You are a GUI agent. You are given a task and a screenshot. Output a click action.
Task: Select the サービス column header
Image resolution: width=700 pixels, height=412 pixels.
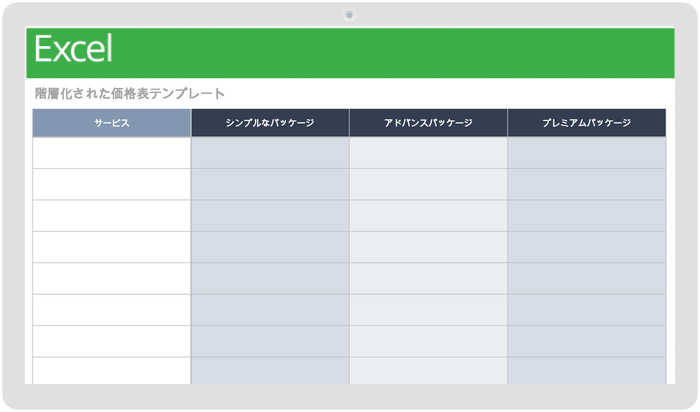tap(111, 123)
